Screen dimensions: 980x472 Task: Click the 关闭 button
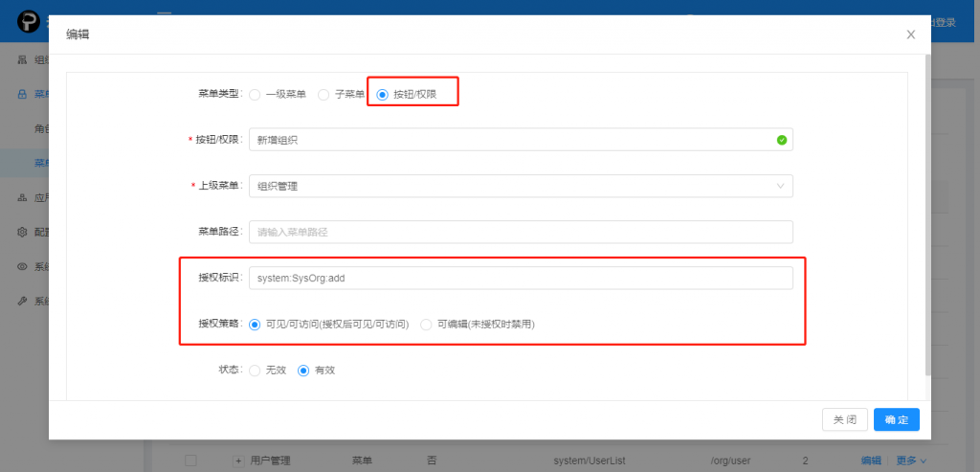[x=844, y=419]
